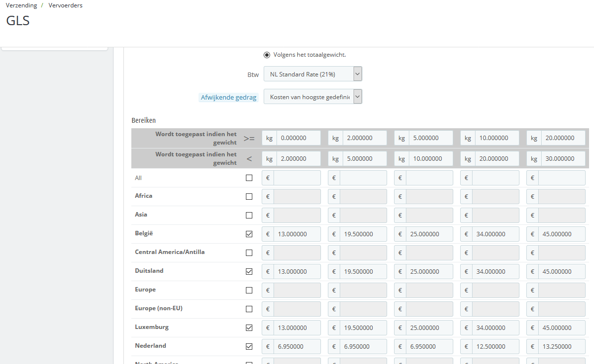Enable the Europe (non-EU) checkbox
The width and height of the screenshot is (594, 364).
coord(249,309)
